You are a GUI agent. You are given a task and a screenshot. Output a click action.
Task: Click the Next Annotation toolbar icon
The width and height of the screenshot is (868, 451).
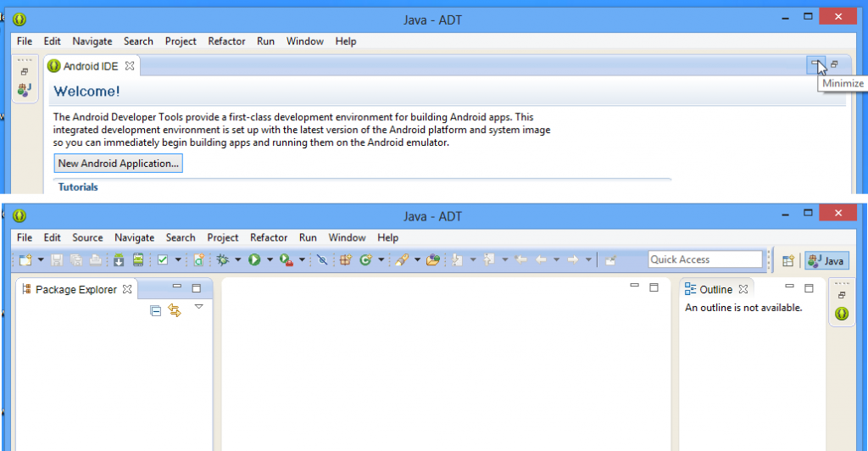(457, 259)
